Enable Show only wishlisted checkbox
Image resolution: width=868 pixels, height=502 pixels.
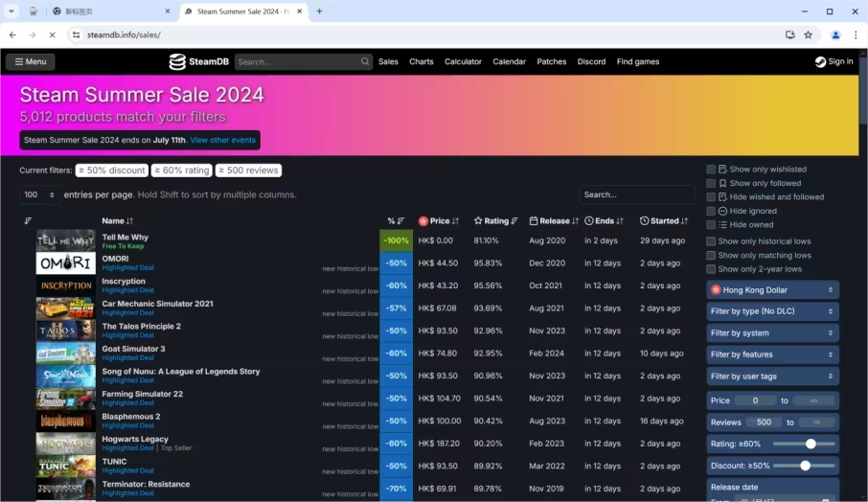point(711,170)
